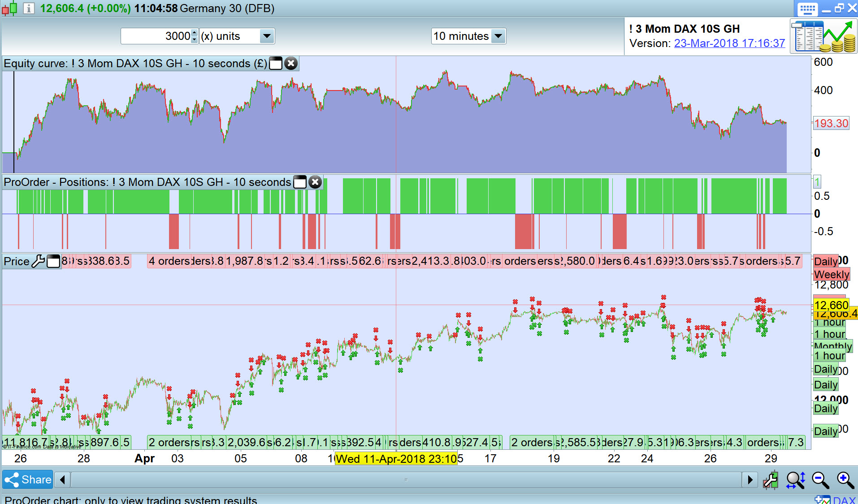858x504 pixels.
Task: Click the scroll right arrow of chart scrollbar
Action: click(x=750, y=480)
